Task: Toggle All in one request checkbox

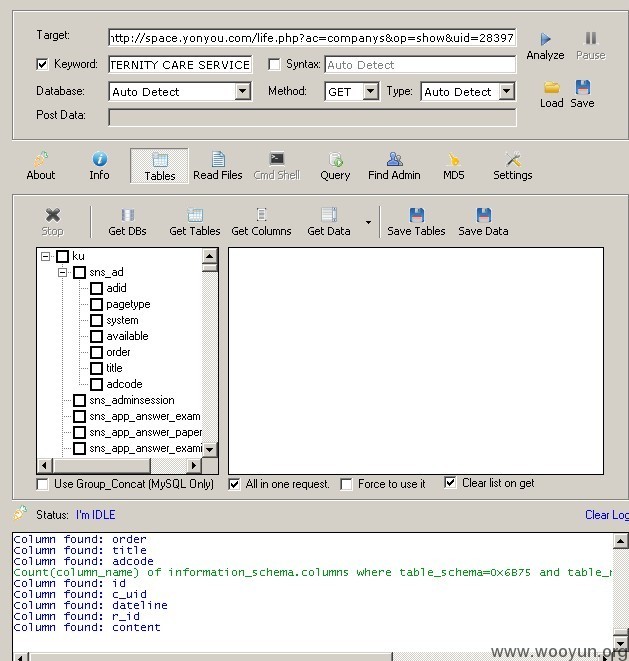Action: pyautogui.click(x=234, y=484)
